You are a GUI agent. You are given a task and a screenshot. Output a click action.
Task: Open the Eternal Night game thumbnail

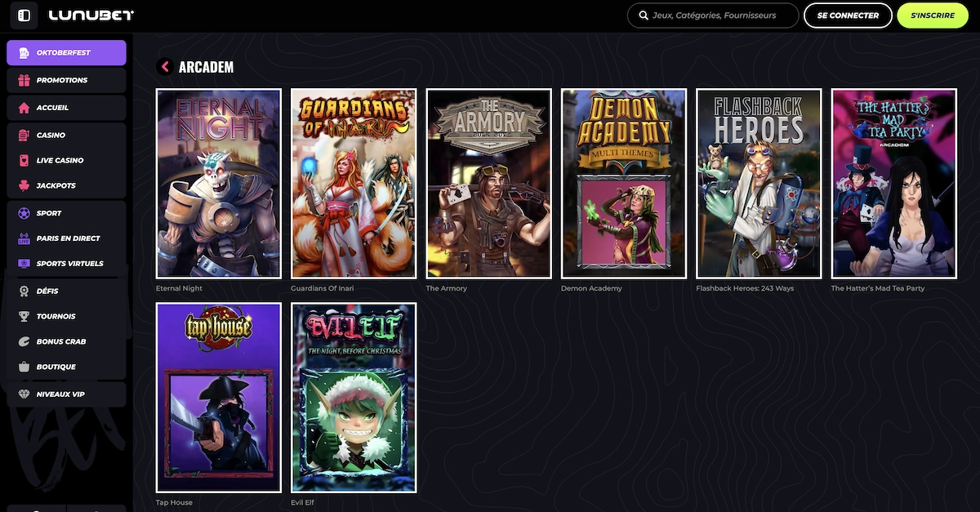click(x=217, y=183)
